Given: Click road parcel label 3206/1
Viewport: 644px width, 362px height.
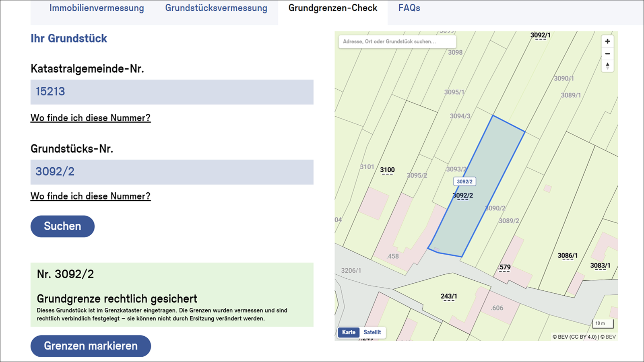Looking at the screenshot, I should click(x=351, y=271).
